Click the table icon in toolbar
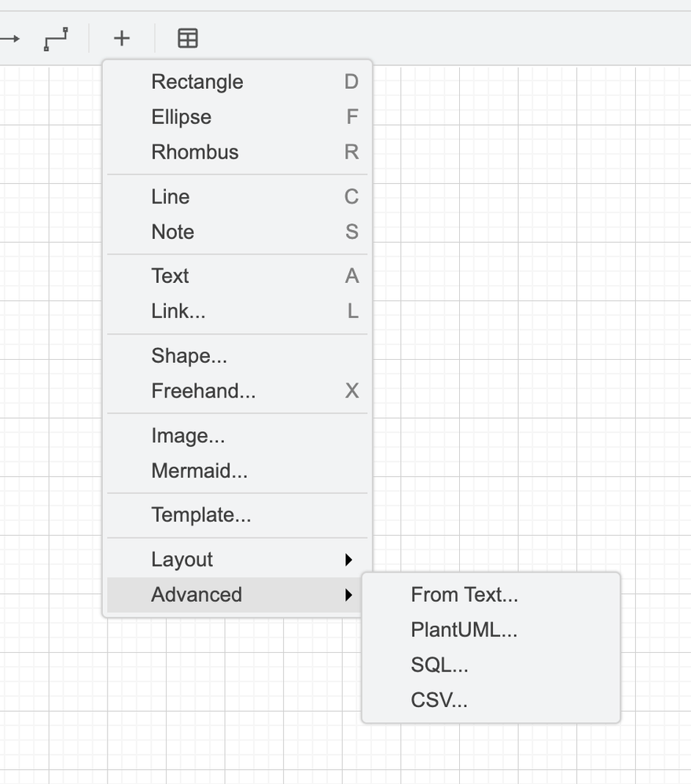691x784 pixels. tap(188, 38)
